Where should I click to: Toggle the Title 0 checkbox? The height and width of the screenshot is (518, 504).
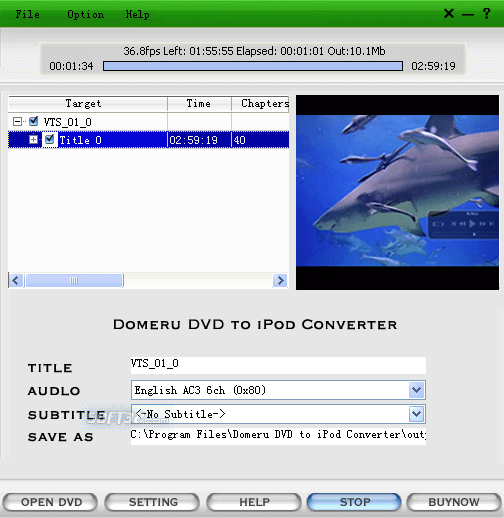click(50, 139)
